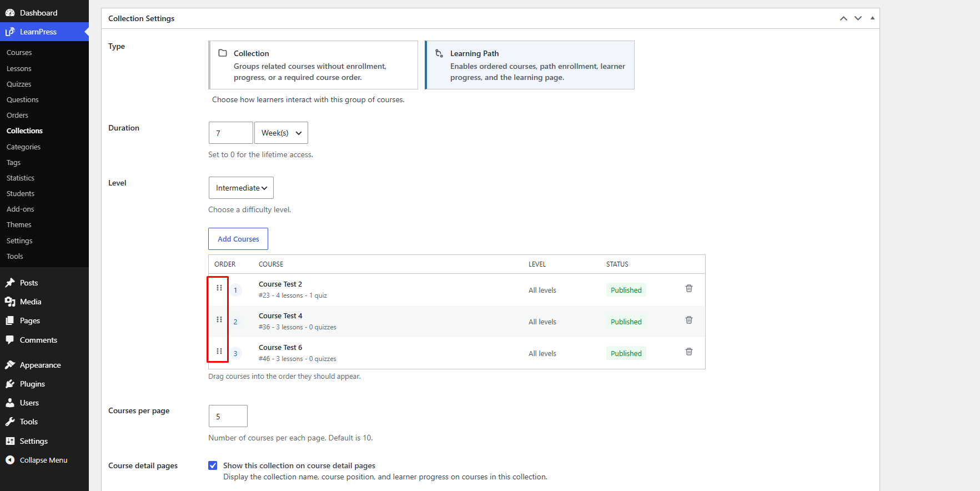Open Quizzes submenu item
Viewport: 980px width, 491px height.
(x=19, y=84)
